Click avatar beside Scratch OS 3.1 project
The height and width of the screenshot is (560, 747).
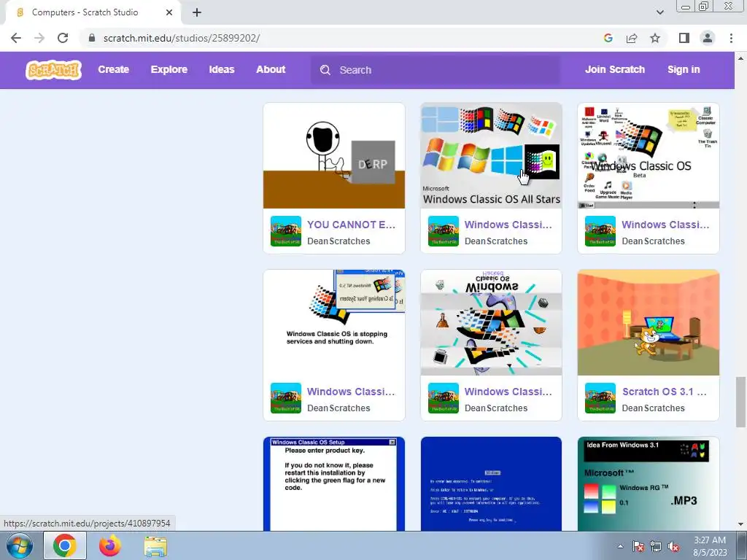[x=600, y=399]
